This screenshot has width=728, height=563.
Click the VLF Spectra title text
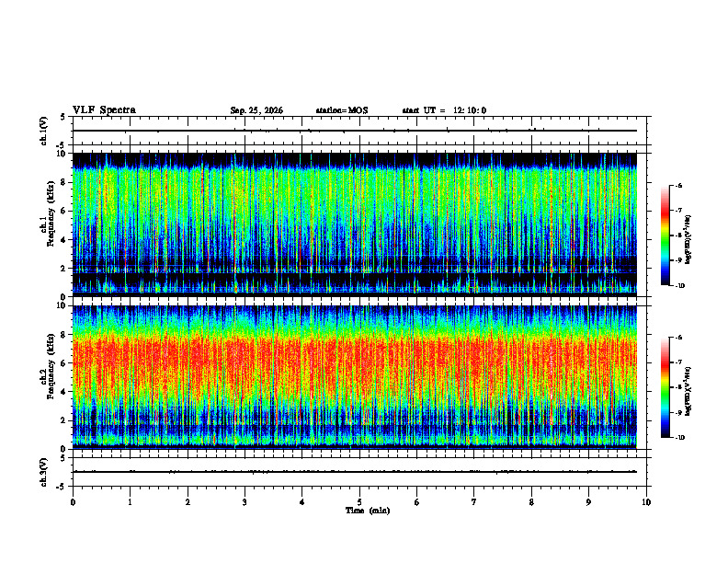coord(104,110)
